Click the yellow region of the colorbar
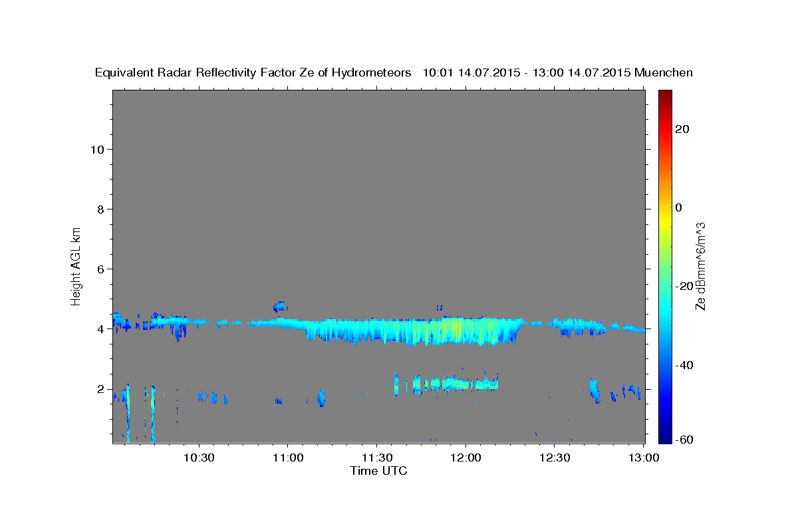798x532 pixels. point(665,219)
